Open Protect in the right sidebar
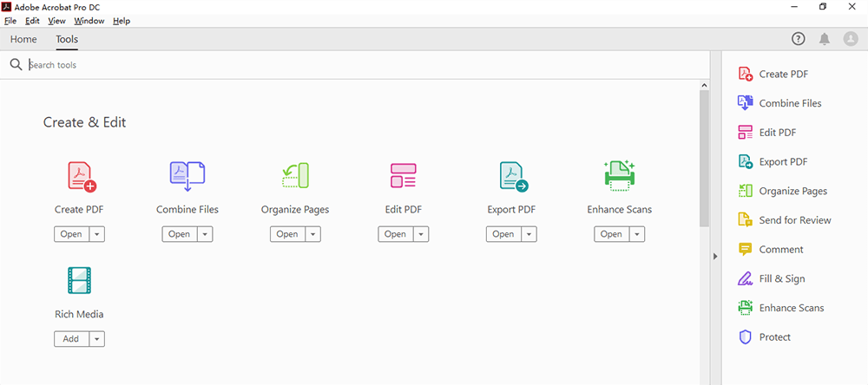 tap(773, 337)
